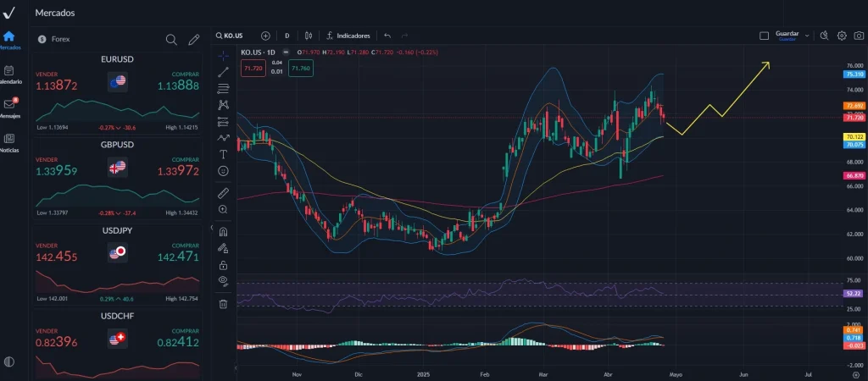
Task: Open the USDCHF flag icon
Action: [x=117, y=339]
